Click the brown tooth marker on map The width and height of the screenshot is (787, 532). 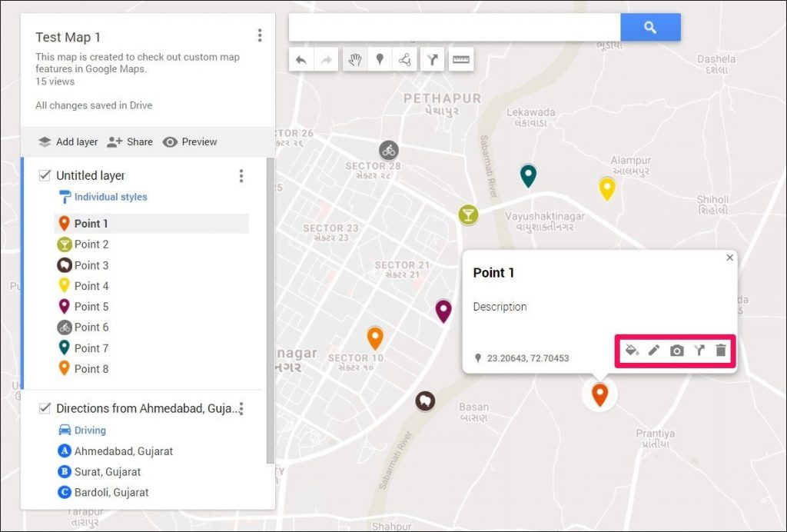(425, 401)
